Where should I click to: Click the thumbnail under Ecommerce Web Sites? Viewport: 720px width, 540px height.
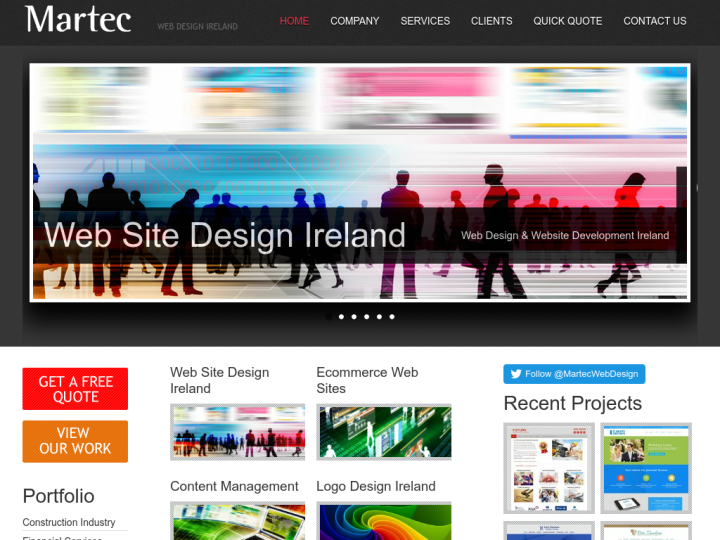click(x=383, y=432)
